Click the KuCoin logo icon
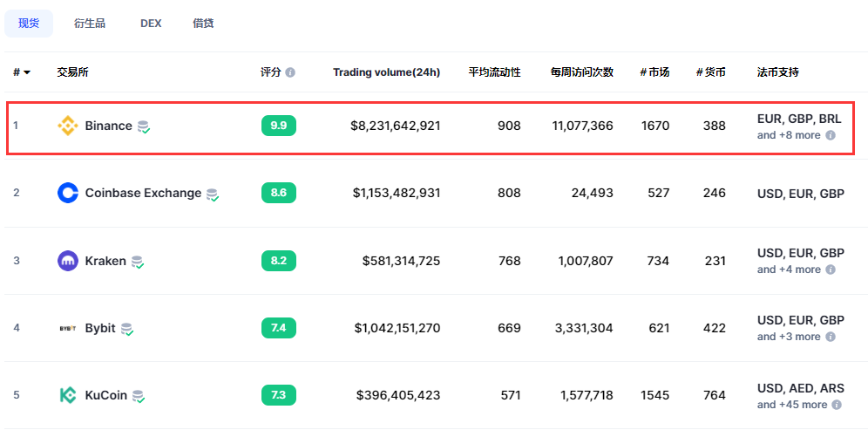 click(67, 395)
